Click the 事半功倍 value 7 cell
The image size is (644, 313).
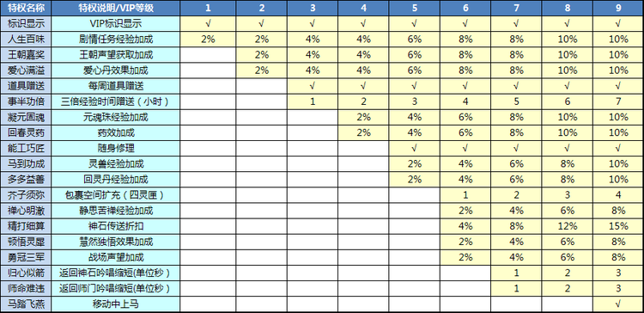pyautogui.click(x=618, y=101)
